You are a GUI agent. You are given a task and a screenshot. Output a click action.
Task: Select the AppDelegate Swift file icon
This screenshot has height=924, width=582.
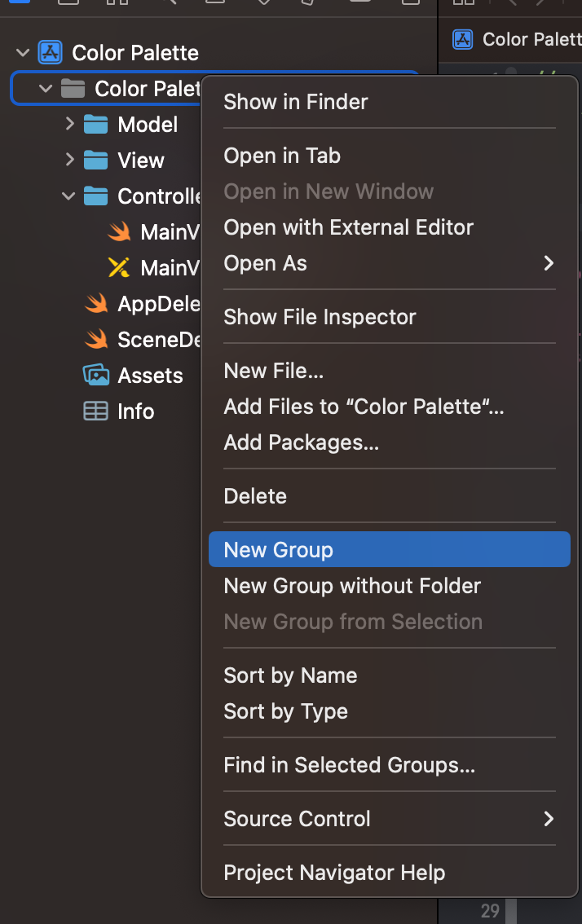96,304
